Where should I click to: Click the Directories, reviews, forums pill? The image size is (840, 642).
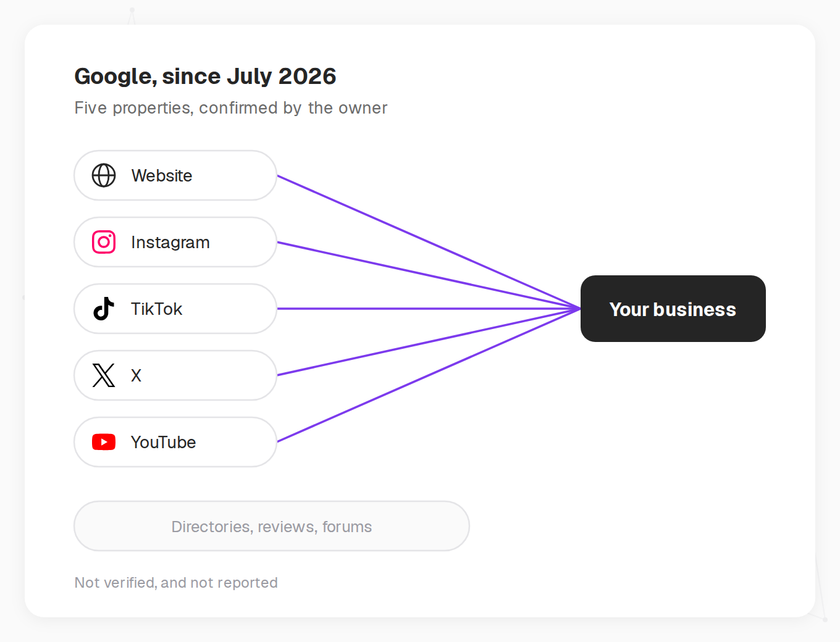(x=272, y=526)
